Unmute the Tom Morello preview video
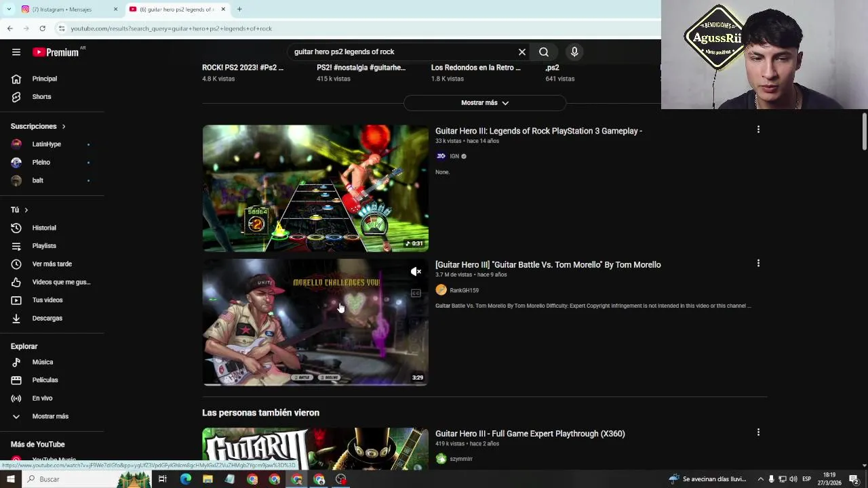The image size is (868, 488). (x=416, y=272)
